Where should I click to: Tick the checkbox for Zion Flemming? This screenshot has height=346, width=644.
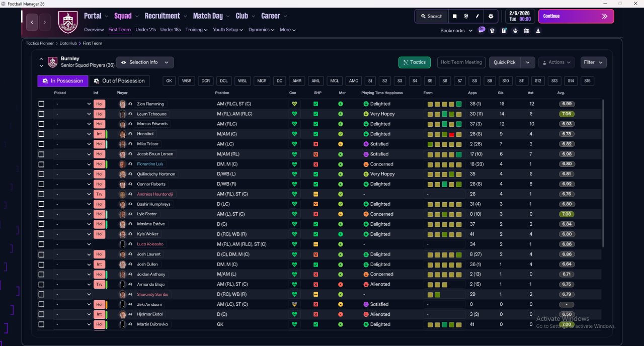tap(41, 104)
